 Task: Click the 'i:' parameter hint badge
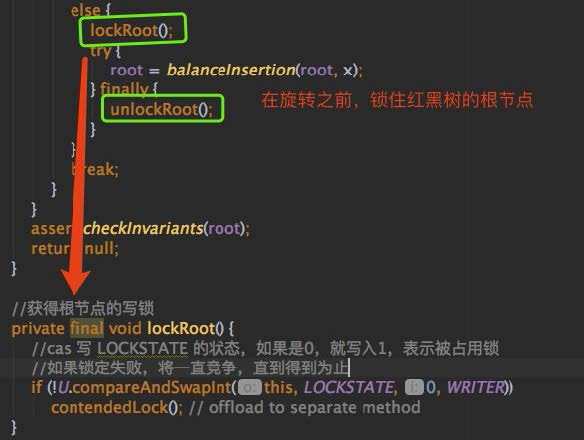(414, 387)
